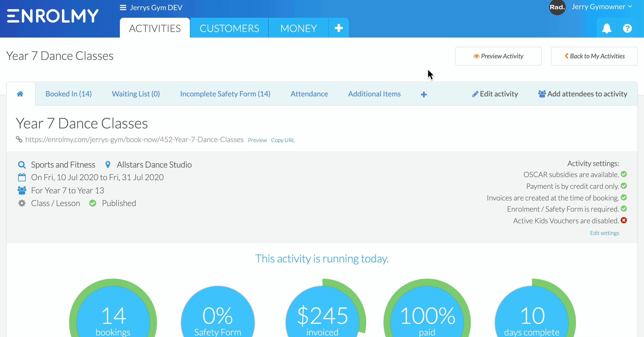This screenshot has height=337, width=644.
Task: Click the Preview Activity button
Action: [x=498, y=56]
